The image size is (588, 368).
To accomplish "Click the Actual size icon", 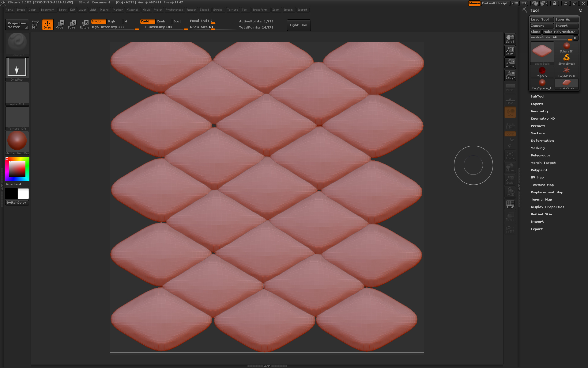I will coord(510,63).
